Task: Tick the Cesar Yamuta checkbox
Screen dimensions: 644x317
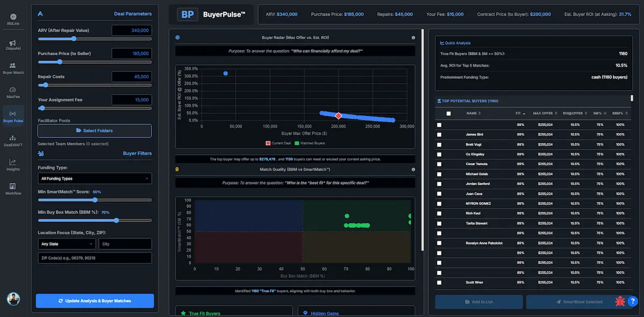Action: coord(439,164)
